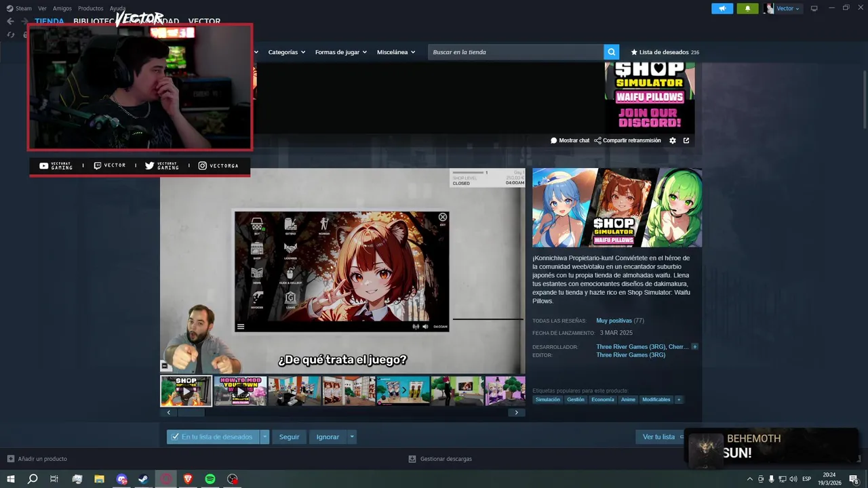Expand the Miscelánea dropdown
Screen dimensions: 868x488
[396, 52]
